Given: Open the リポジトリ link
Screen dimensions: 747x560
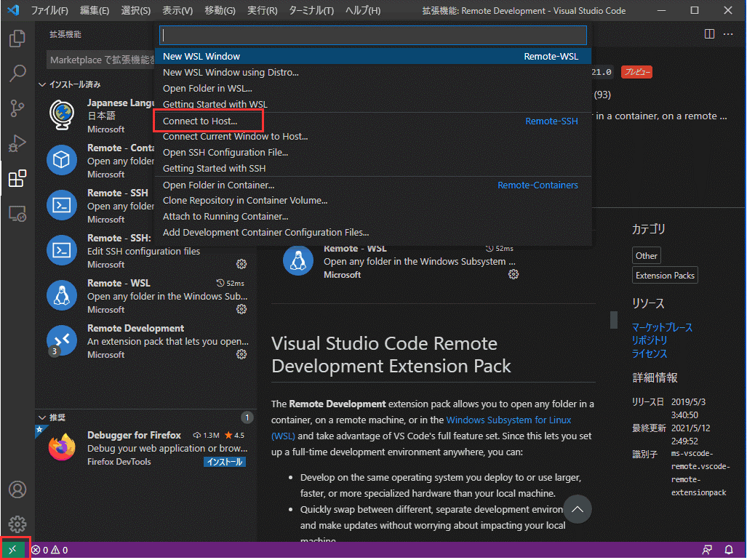Looking at the screenshot, I should coord(650,340).
